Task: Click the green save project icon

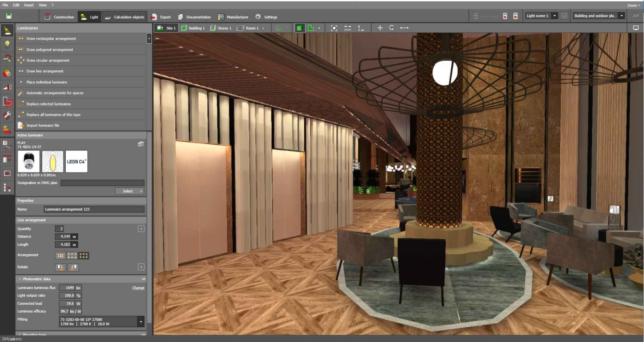Action: click(x=9, y=17)
